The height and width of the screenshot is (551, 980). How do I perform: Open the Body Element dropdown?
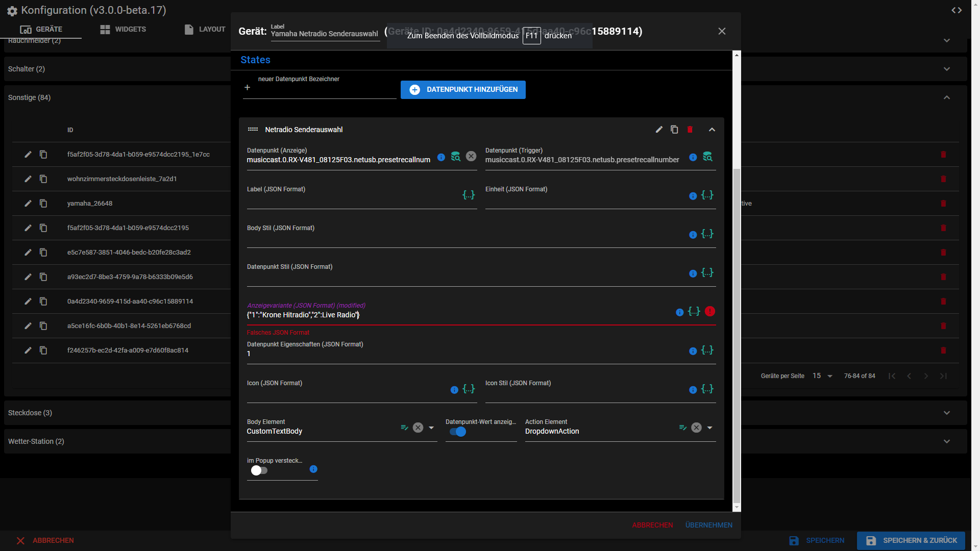(431, 428)
